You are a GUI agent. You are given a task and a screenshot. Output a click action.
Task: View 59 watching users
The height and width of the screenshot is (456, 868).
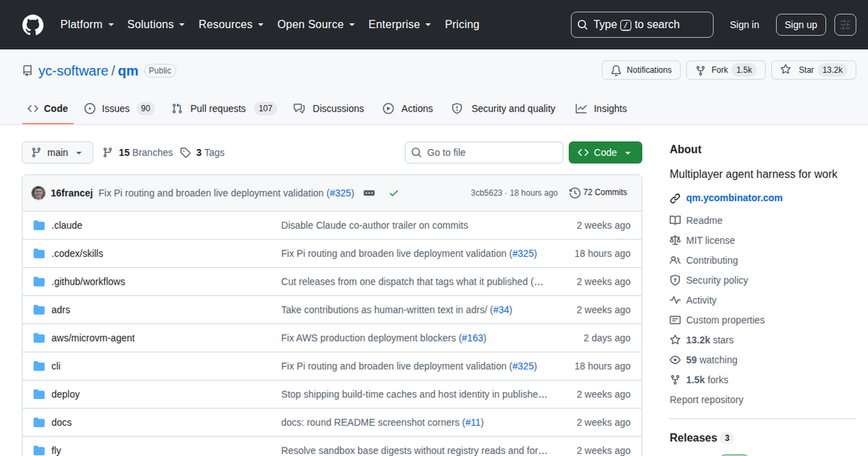[x=704, y=360]
